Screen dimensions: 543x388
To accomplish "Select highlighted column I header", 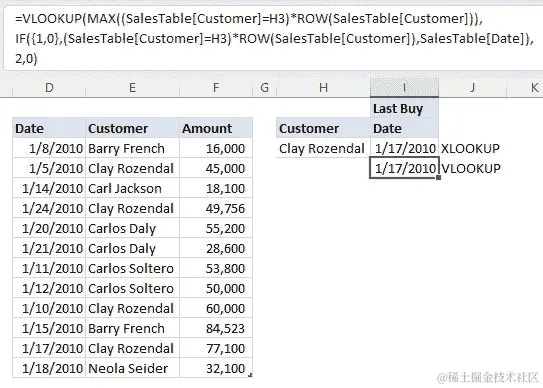I will click(x=404, y=88).
